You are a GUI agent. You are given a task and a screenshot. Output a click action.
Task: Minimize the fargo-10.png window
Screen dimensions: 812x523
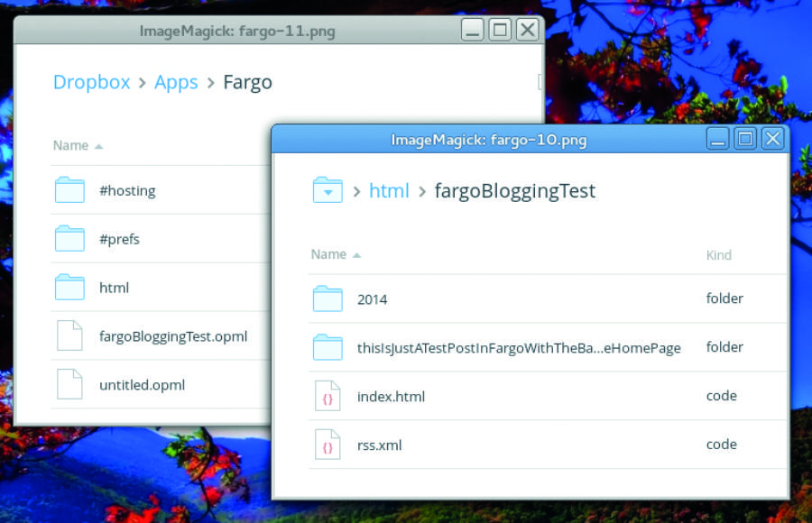point(718,139)
